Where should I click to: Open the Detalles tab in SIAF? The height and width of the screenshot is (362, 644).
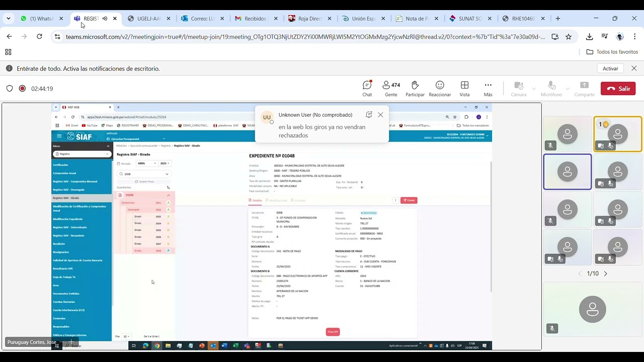(256, 200)
